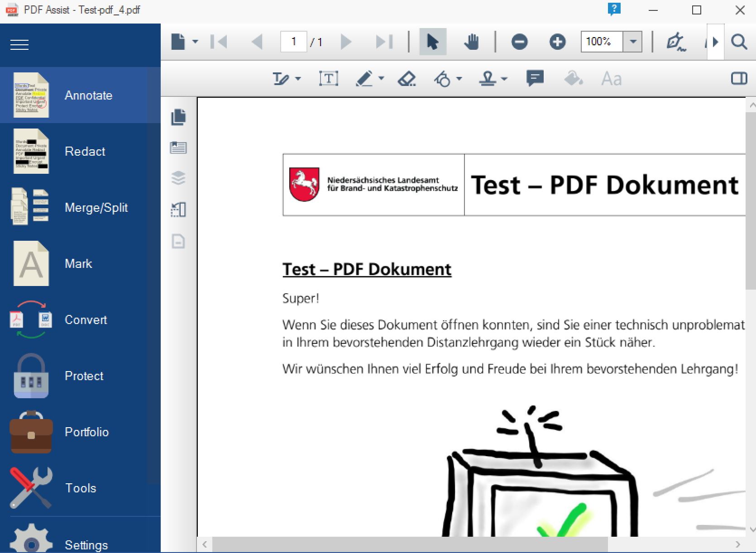756x553 pixels.
Task: Open the pencil tool dropdown arrow
Action: 381,79
